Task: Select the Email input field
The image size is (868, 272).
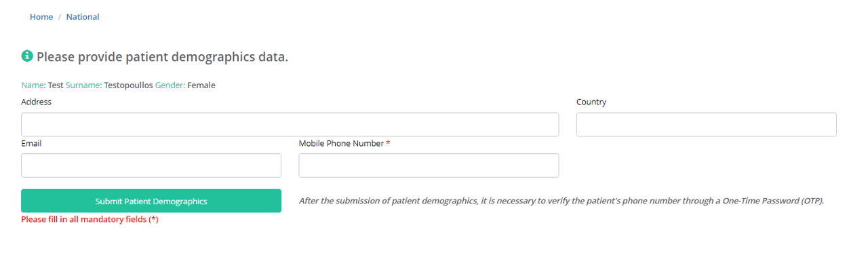Action: pos(151,166)
